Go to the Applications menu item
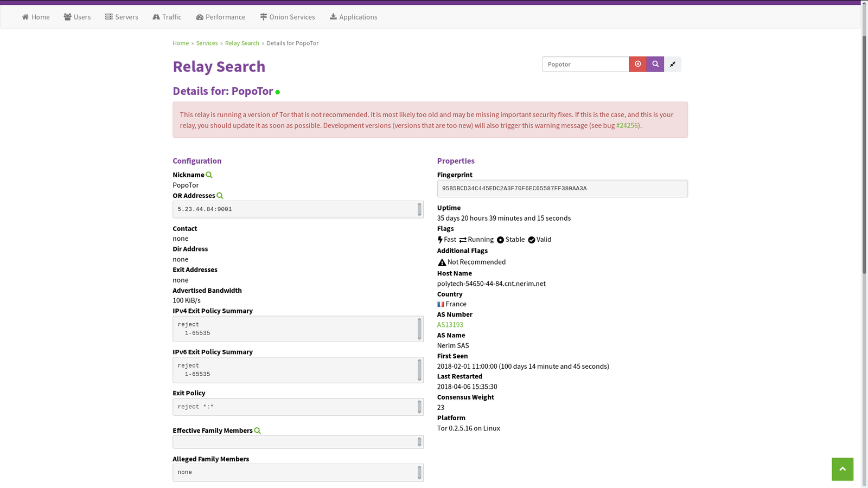This screenshot has width=868, height=488. [x=353, y=17]
